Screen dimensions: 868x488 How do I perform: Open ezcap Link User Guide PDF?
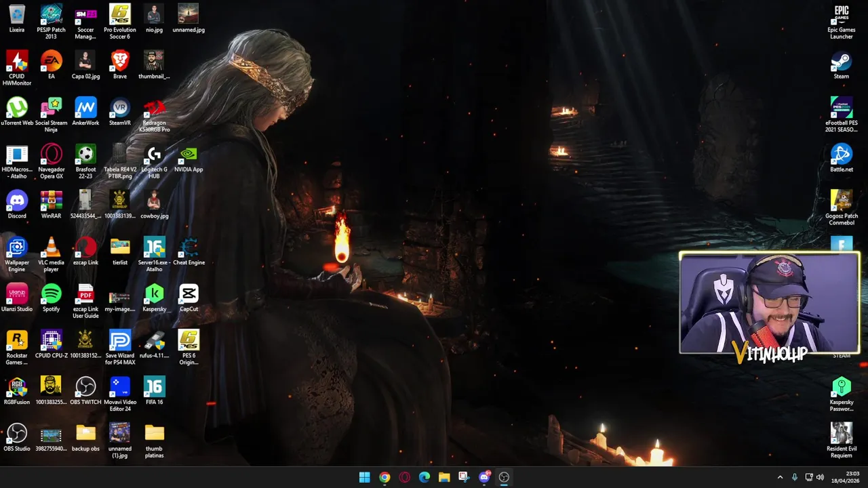coord(85,301)
